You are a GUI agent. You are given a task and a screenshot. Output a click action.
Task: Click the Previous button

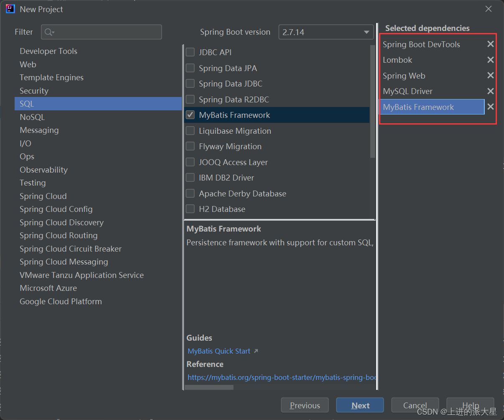(x=305, y=405)
